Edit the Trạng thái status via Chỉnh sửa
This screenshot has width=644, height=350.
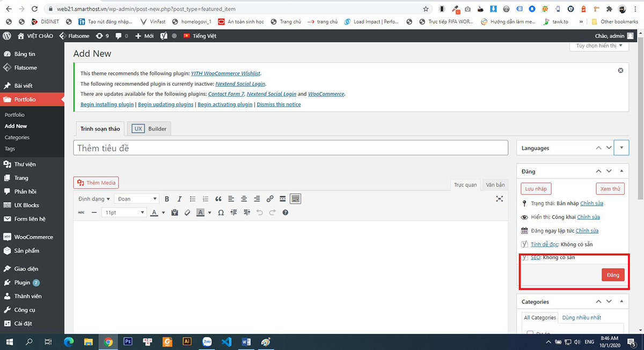[x=591, y=204]
